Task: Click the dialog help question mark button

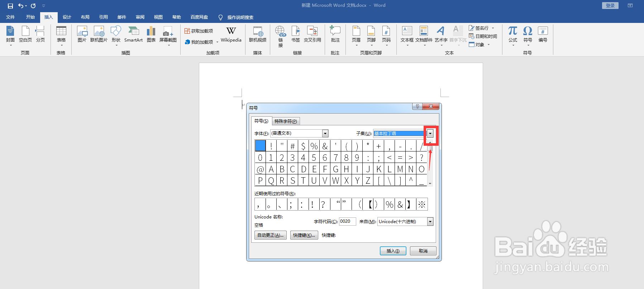Action: (417, 106)
